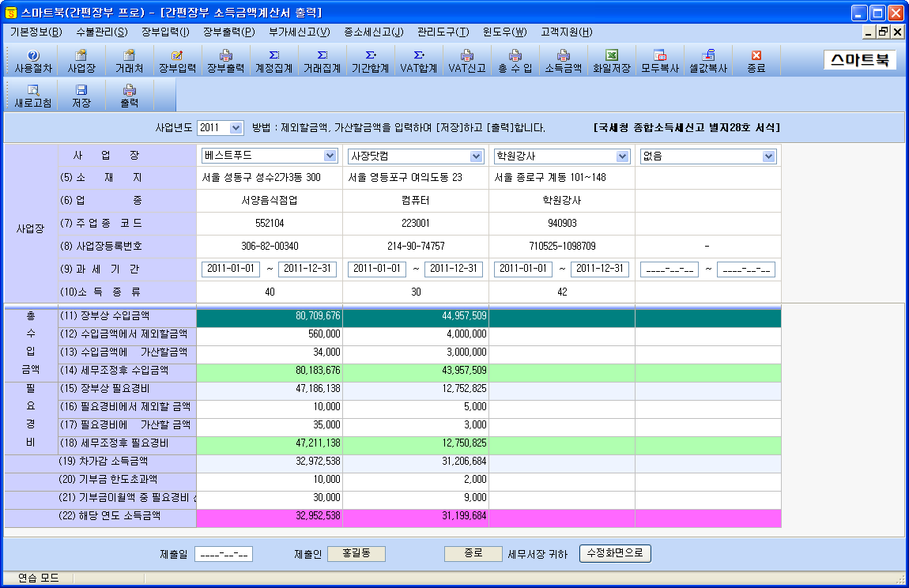The height and width of the screenshot is (588, 909).
Task: Select the 장부입력 toolbar icon
Action: tap(177, 61)
